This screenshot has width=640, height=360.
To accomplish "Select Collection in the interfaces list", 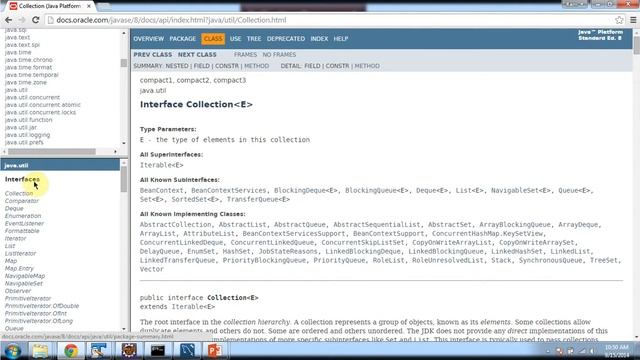I will point(19,193).
